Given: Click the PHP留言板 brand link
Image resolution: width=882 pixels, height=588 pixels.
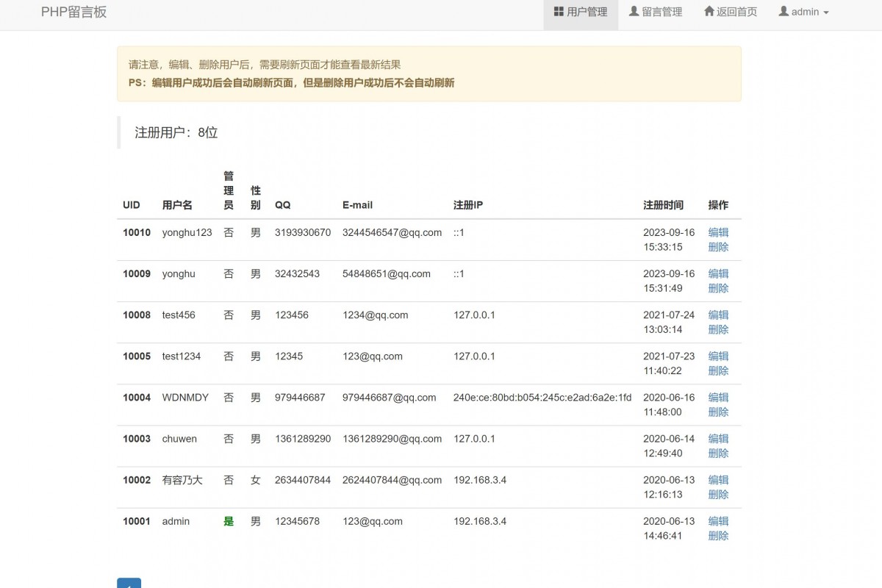Looking at the screenshot, I should click(74, 12).
